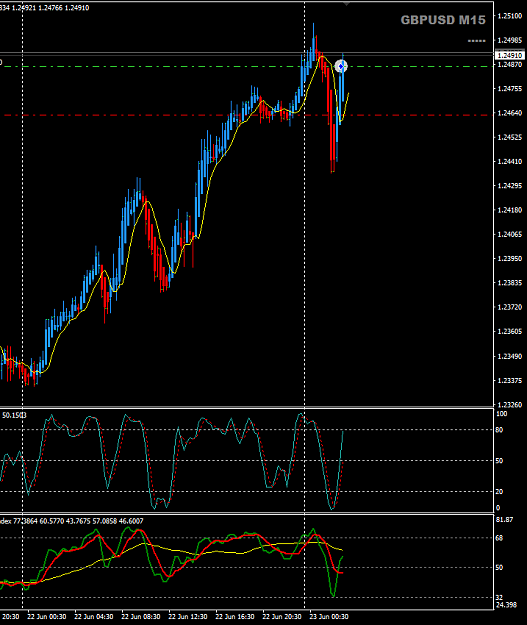This screenshot has width=527, height=625.
Task: Click the 1.23720 price axis label
Action: [510, 307]
